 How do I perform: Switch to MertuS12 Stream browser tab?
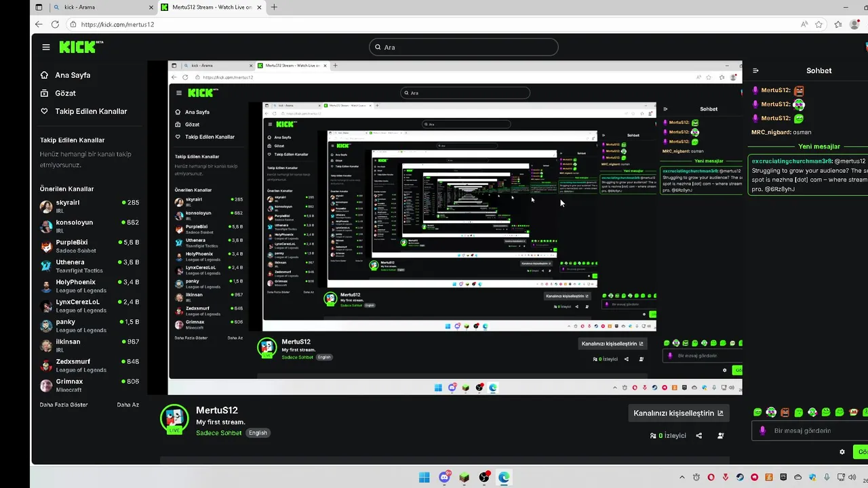(212, 7)
